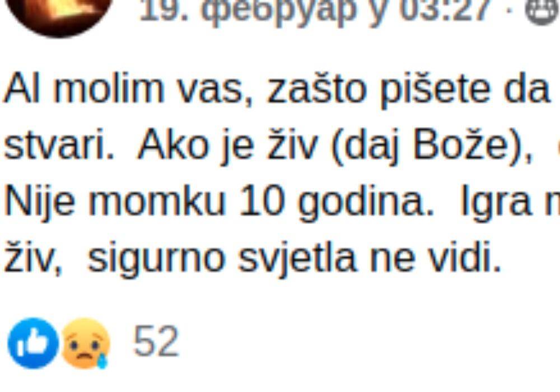Click the words 'Ako je živ' in the comment
This screenshot has width=560, height=392.
pos(227,146)
